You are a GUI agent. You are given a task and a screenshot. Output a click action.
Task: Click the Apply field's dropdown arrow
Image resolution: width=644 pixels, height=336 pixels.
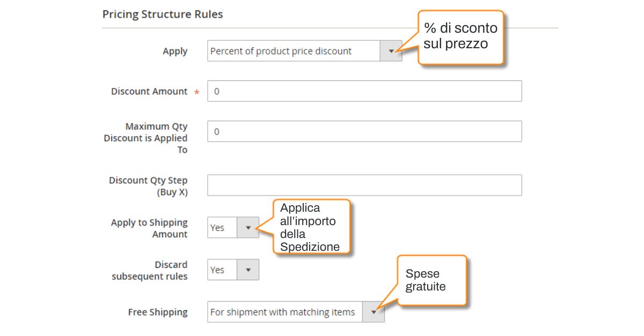point(391,51)
